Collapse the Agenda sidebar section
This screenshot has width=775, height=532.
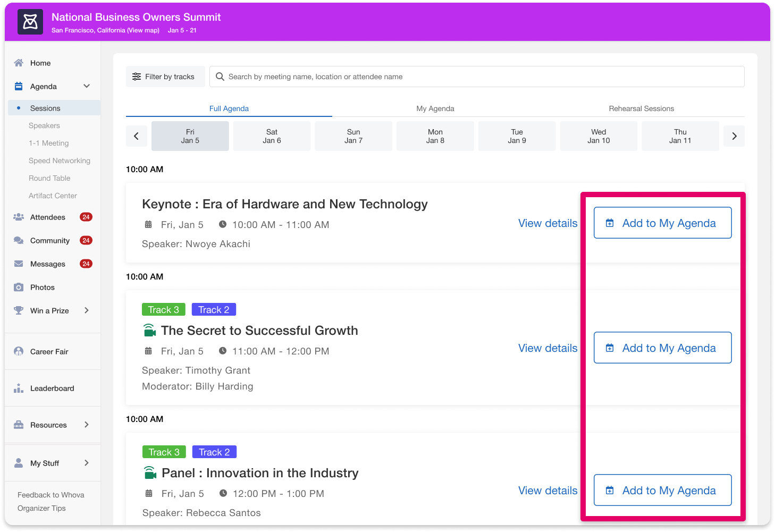point(87,86)
